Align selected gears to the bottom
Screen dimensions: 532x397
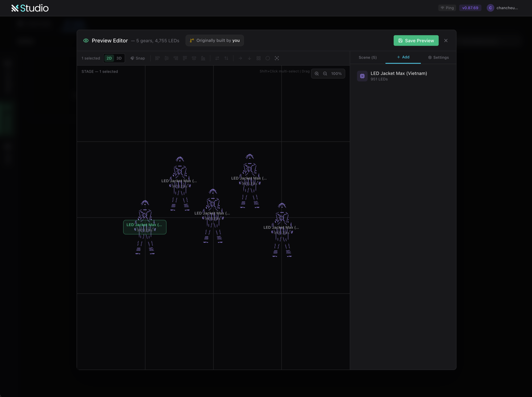coord(203,58)
